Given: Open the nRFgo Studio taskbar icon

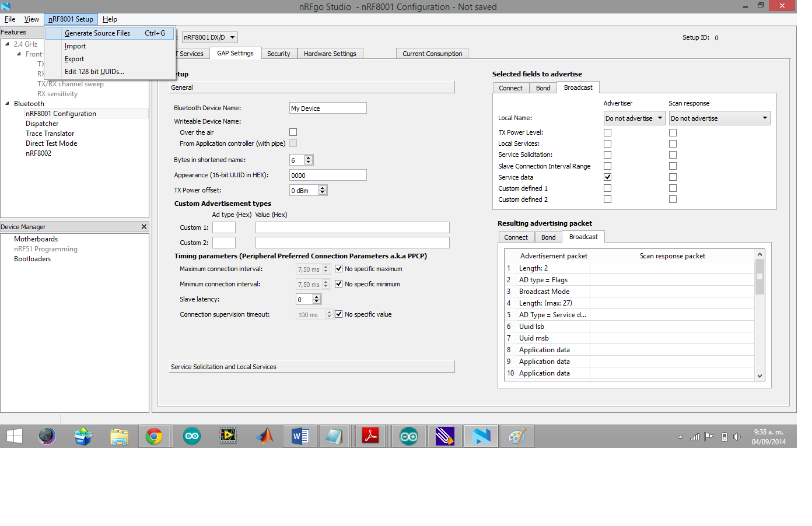Looking at the screenshot, I should coord(481,436).
